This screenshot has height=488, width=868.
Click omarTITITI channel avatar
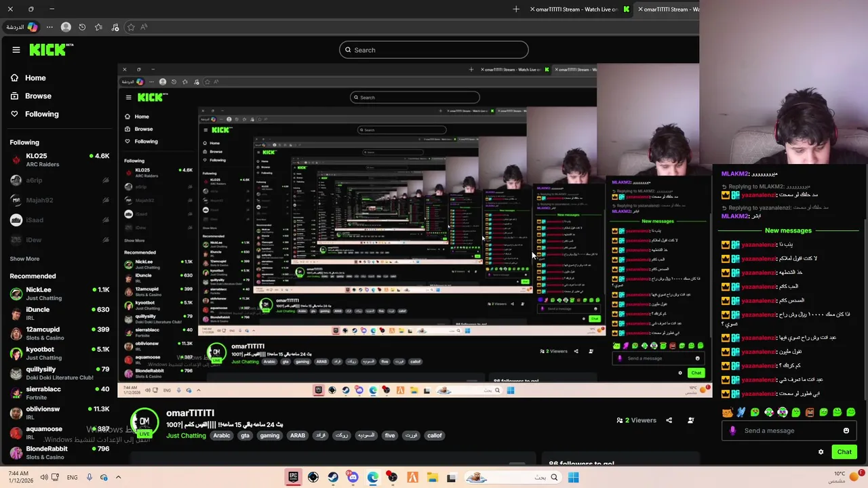[x=144, y=422]
